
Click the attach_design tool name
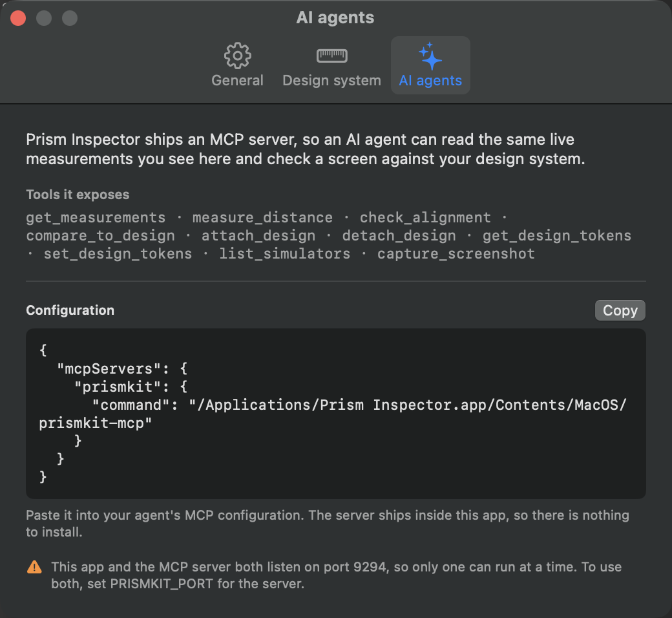(x=258, y=236)
